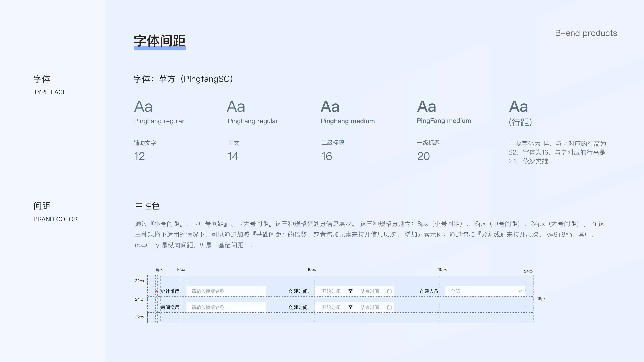Image resolution: width=644 pixels, height=362 pixels.
Task: Click the 二级标题 label
Action: [333, 143]
